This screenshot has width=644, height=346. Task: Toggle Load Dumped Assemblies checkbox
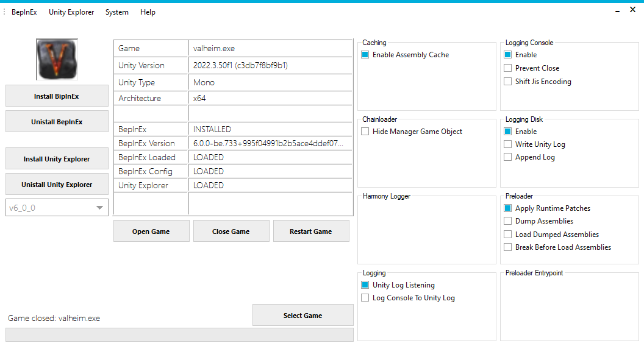508,235
